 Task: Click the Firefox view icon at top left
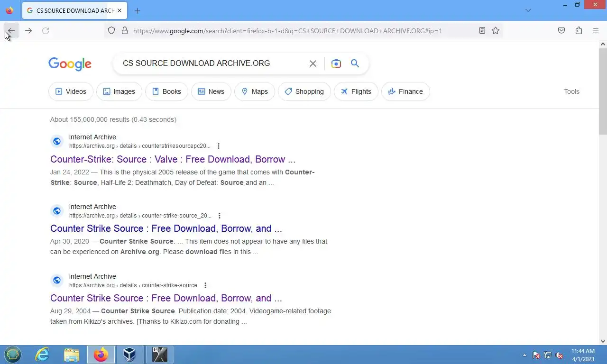click(x=9, y=10)
